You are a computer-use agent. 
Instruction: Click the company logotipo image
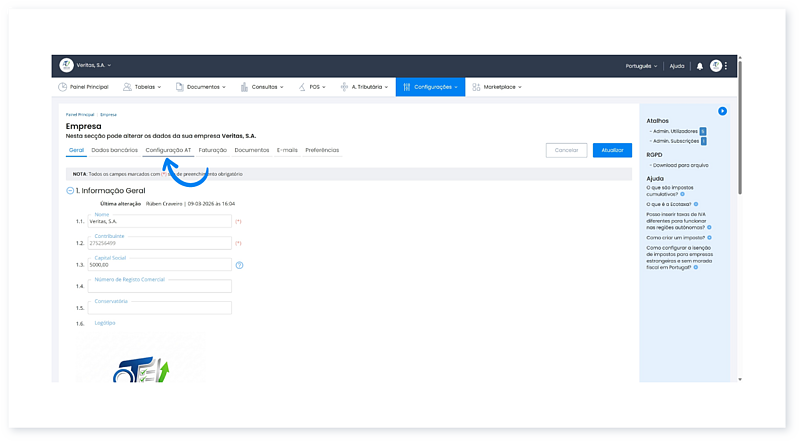[x=141, y=362]
